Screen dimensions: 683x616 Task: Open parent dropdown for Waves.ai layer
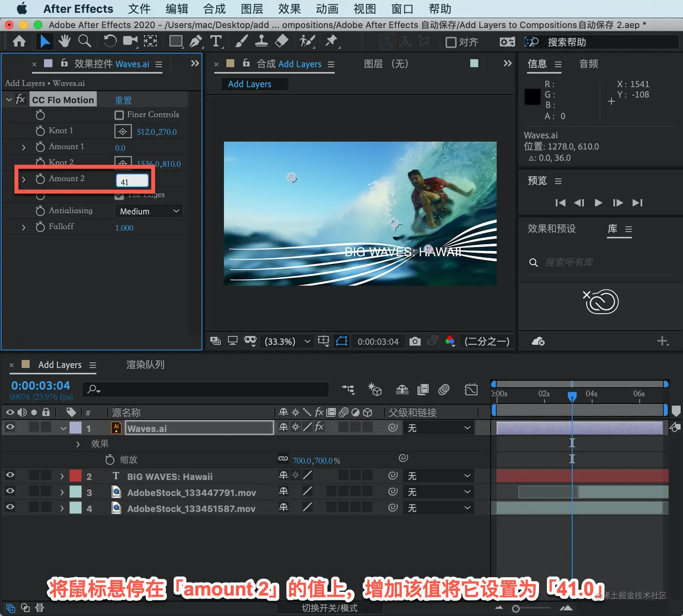tap(438, 428)
